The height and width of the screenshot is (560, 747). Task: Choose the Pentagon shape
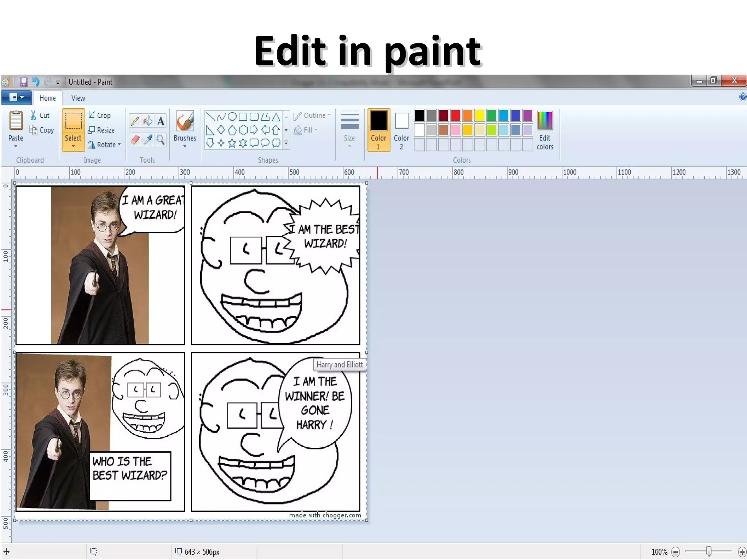[x=232, y=130]
